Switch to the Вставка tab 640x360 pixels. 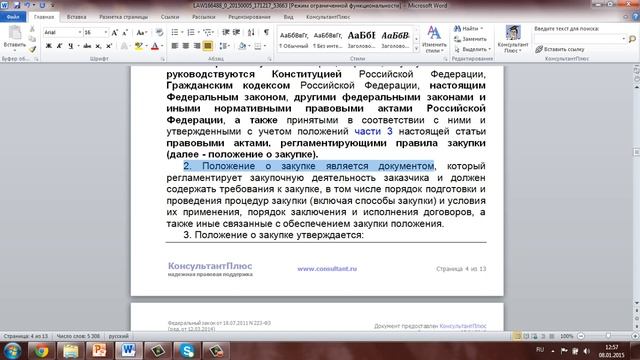point(76,17)
